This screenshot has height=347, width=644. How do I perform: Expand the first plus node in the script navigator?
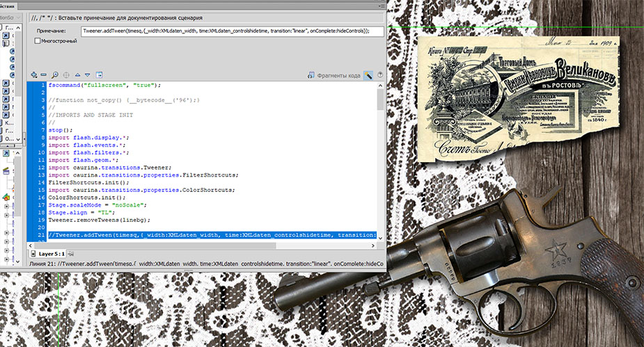point(7,207)
